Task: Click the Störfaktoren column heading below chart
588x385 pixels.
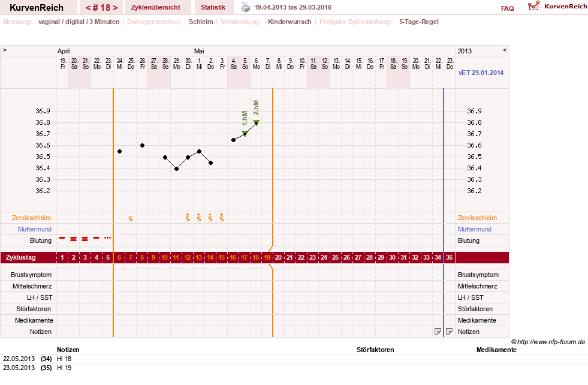Action: [375, 350]
